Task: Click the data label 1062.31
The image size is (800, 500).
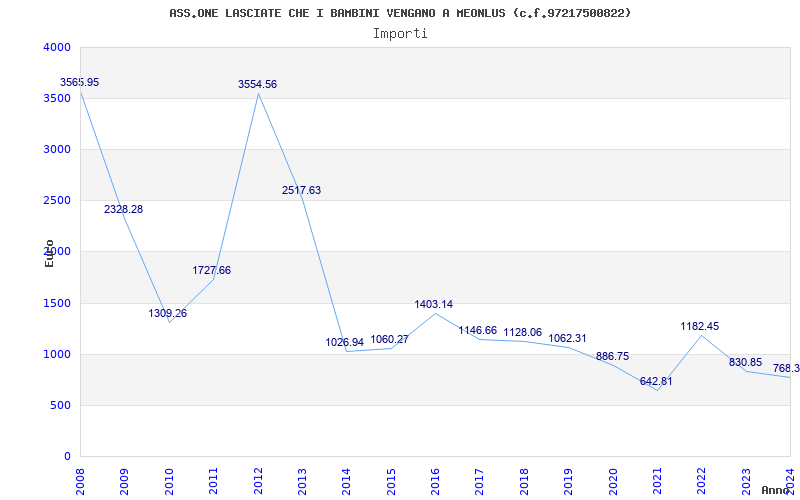Action: [x=567, y=339]
